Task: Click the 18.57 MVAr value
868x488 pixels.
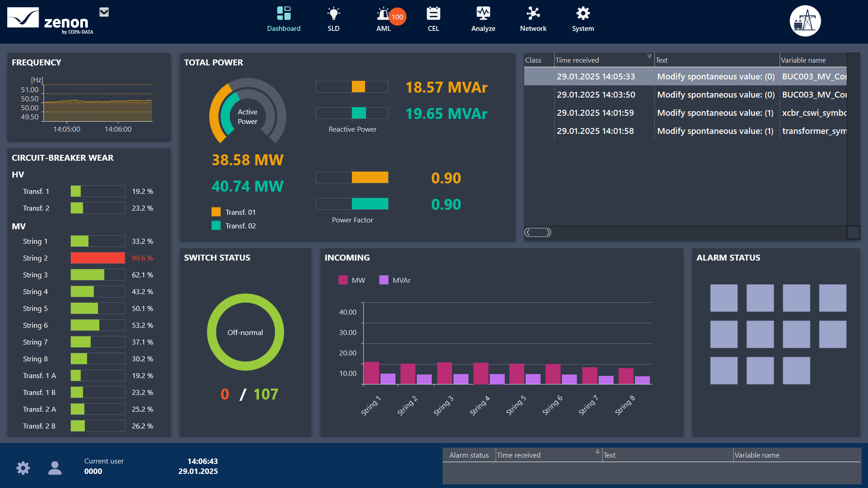Action: pyautogui.click(x=446, y=87)
